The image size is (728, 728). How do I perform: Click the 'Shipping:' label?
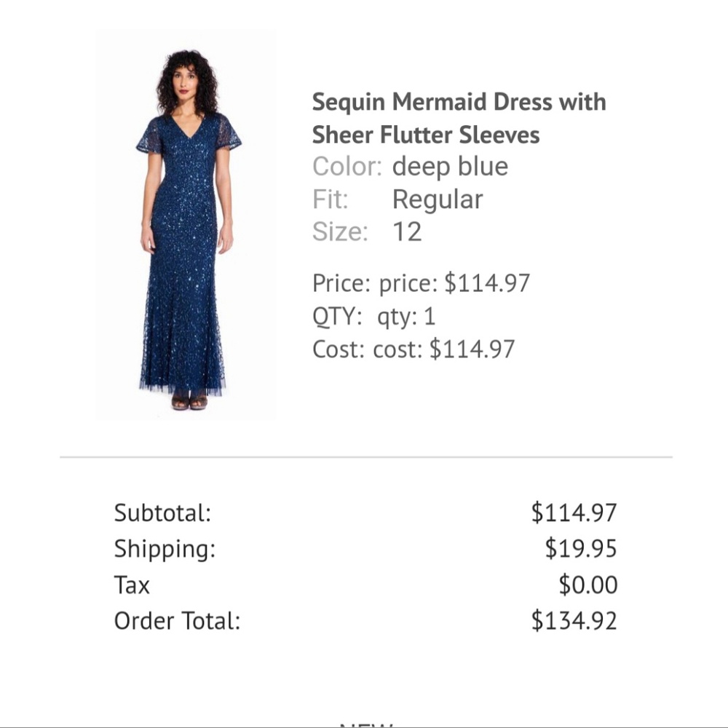[x=165, y=549]
